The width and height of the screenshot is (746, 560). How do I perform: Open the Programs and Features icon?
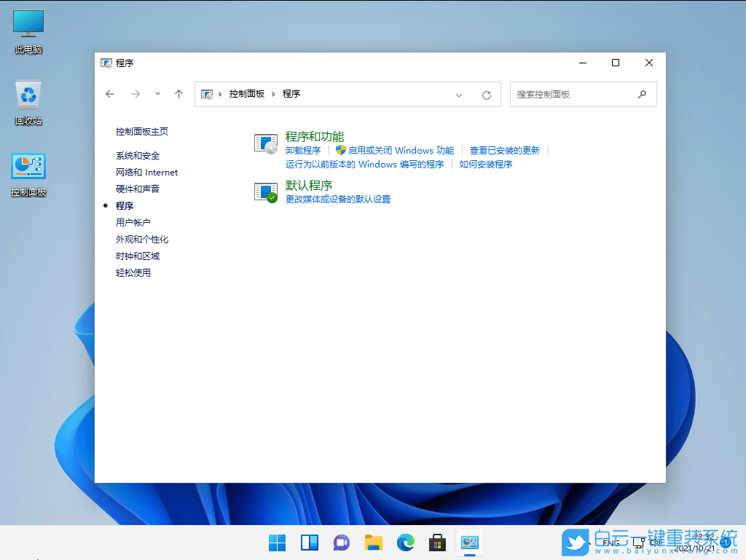pos(266,143)
